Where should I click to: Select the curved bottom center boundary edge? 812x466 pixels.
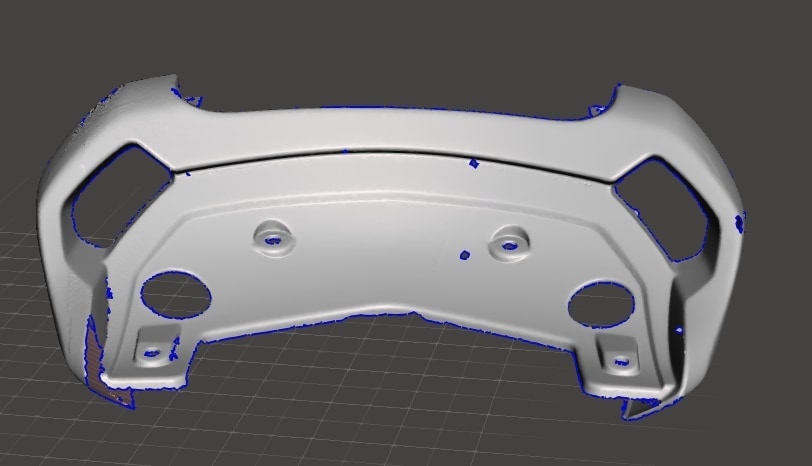click(x=390, y=317)
